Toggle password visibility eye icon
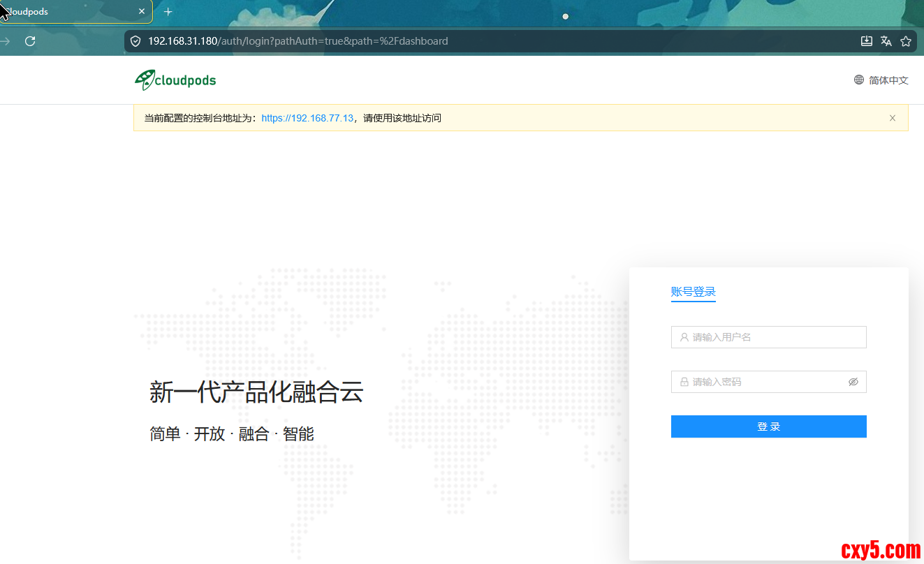This screenshot has width=924, height=564. click(x=853, y=382)
